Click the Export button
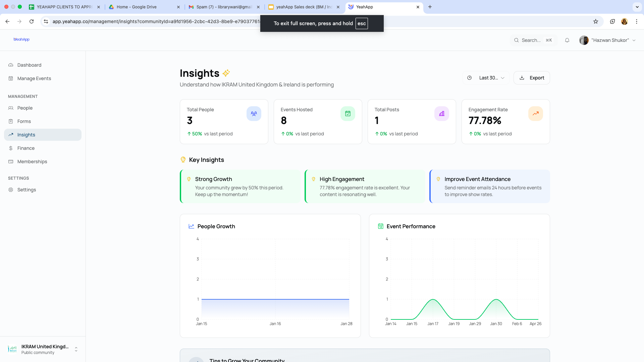644x362 pixels. pyautogui.click(x=532, y=78)
